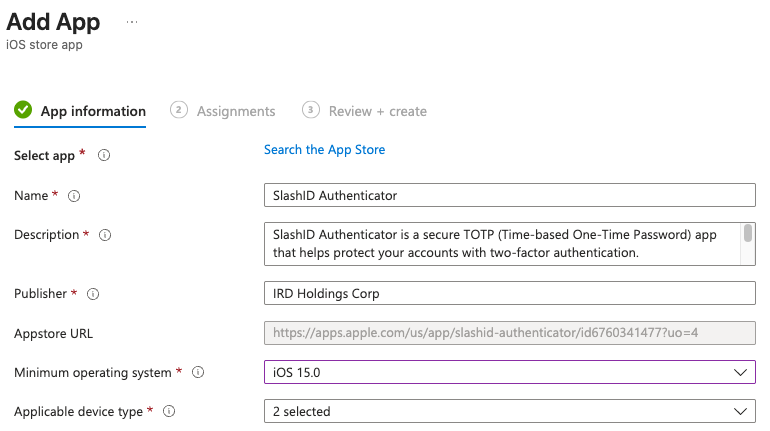Image resolution: width=770 pixels, height=431 pixels.
Task: Click the iOS store app subtitle
Action: [44, 45]
